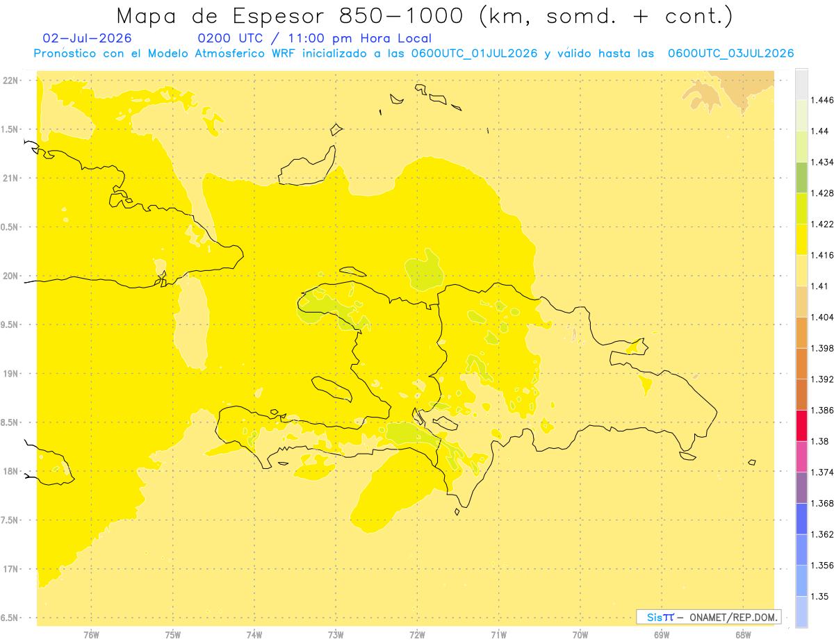Select the date text '02-Jul-2026'

(x=87, y=39)
